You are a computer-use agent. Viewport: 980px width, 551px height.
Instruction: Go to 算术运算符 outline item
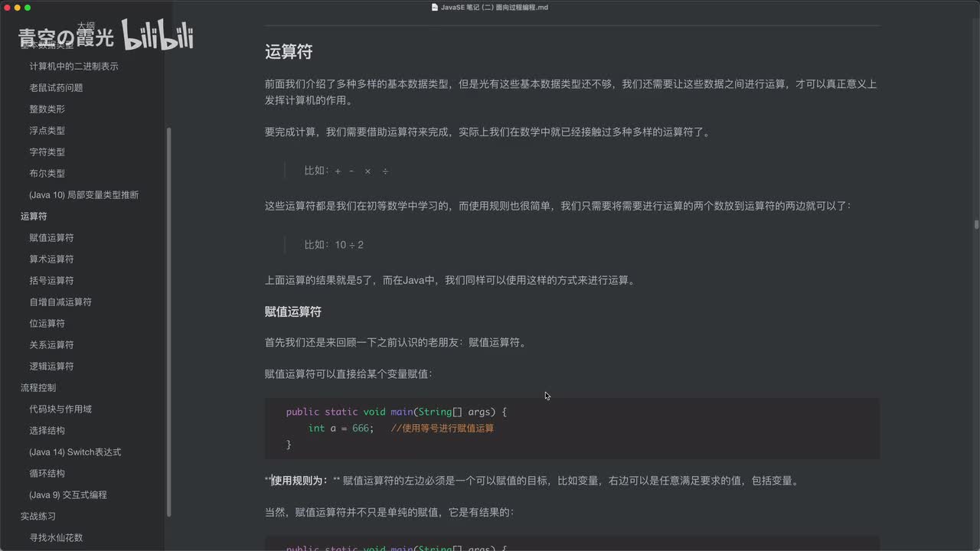click(x=51, y=259)
